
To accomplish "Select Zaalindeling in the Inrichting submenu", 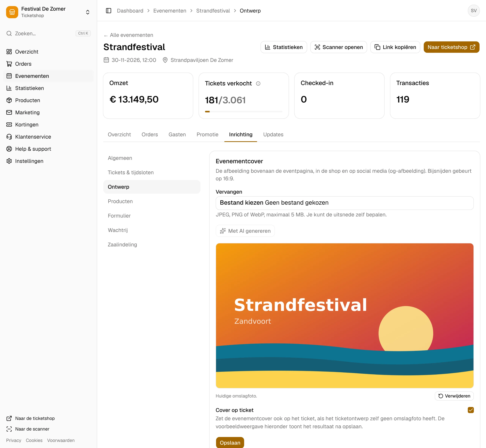I will point(152,245).
